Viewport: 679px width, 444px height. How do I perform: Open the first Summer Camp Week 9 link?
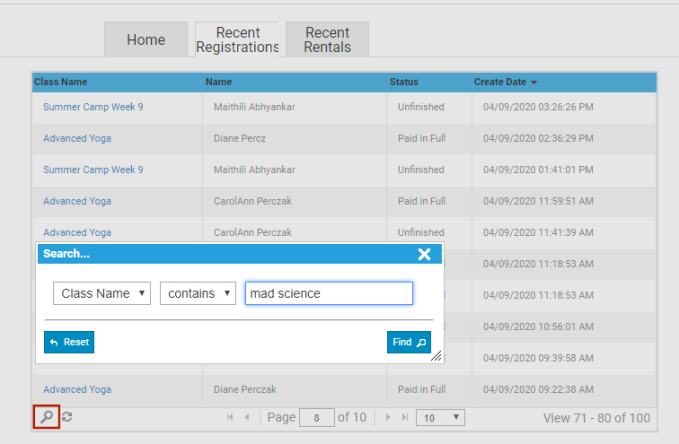(x=93, y=107)
